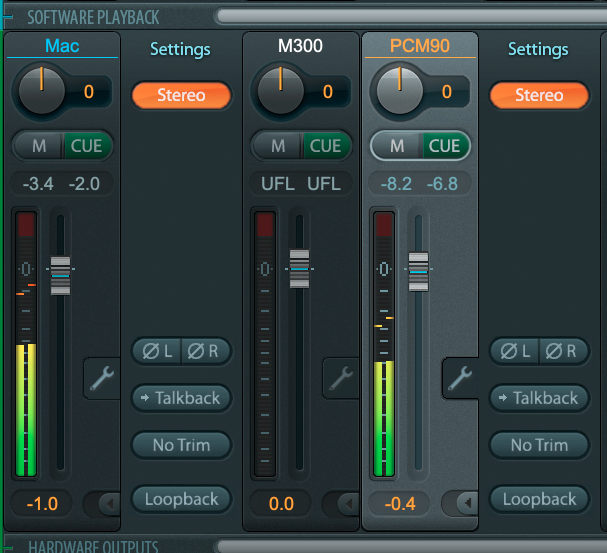The image size is (607, 553).
Task: Enable Loopback in PCM90 settings
Action: (x=539, y=499)
